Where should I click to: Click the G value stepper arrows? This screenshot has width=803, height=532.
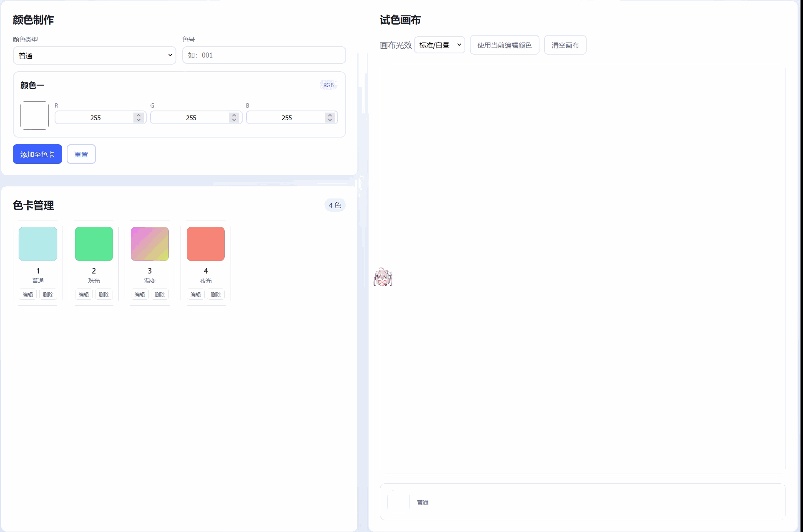pyautogui.click(x=234, y=118)
